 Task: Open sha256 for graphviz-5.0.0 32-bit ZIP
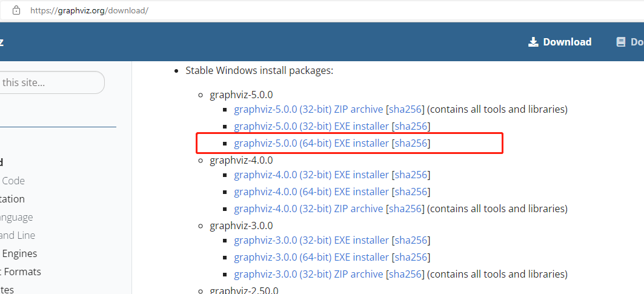click(x=405, y=109)
